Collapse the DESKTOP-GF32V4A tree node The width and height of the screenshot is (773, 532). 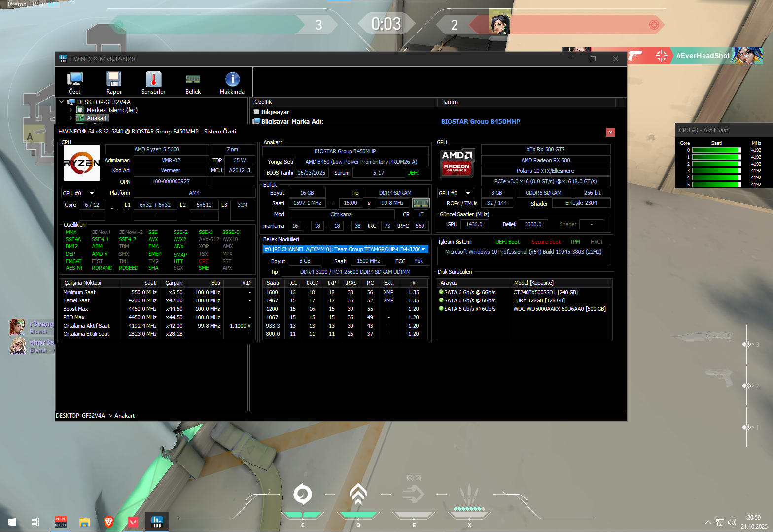tap(62, 102)
